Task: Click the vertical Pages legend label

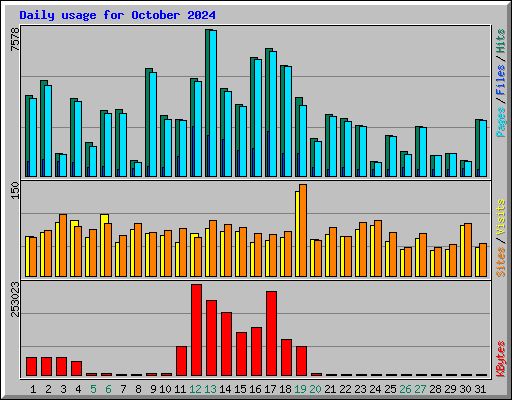Action: tap(501, 122)
